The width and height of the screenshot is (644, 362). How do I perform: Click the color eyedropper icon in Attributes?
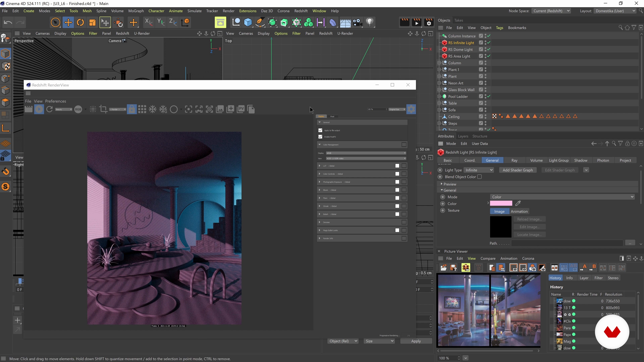point(518,203)
